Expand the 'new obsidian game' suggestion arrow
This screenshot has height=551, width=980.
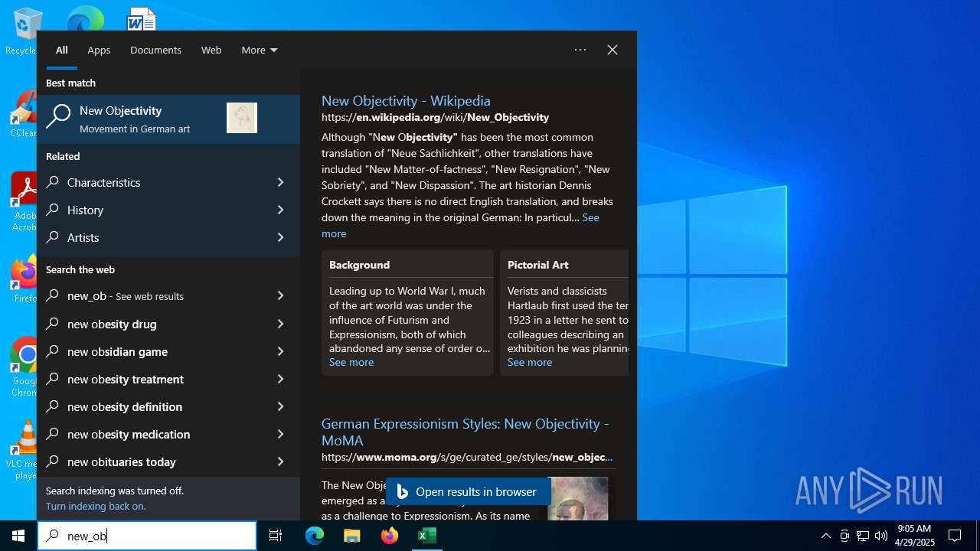point(280,351)
